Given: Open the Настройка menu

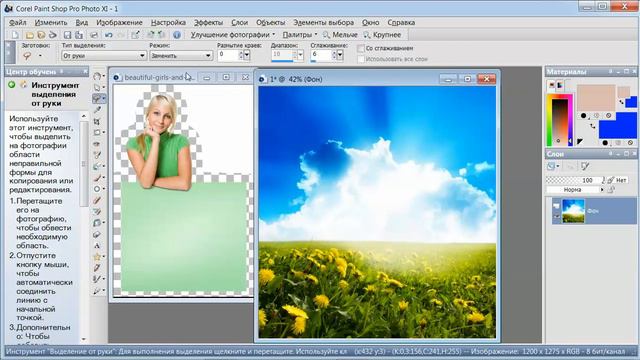Looking at the screenshot, I should [x=168, y=22].
